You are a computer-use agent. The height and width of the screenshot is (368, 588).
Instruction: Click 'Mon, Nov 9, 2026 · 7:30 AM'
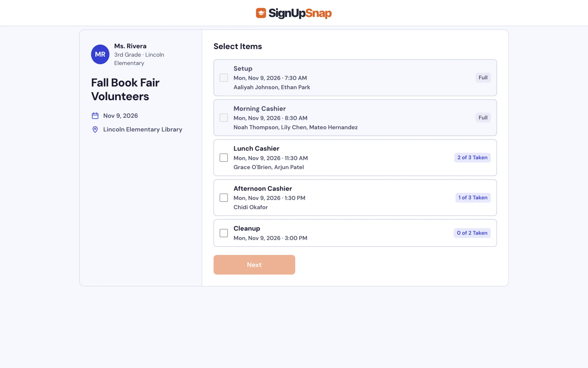pyautogui.click(x=270, y=78)
